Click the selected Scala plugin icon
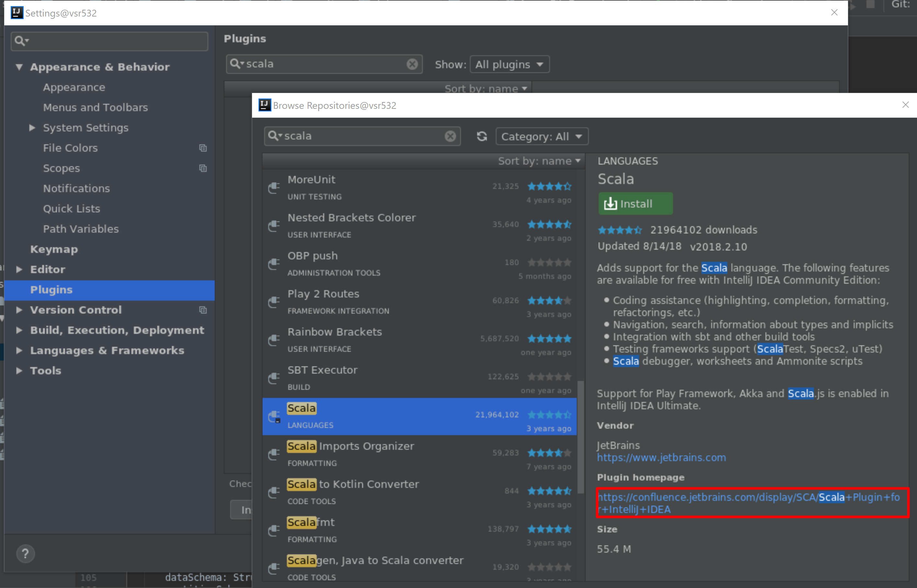Screen dimensions: 917x588 click(274, 417)
